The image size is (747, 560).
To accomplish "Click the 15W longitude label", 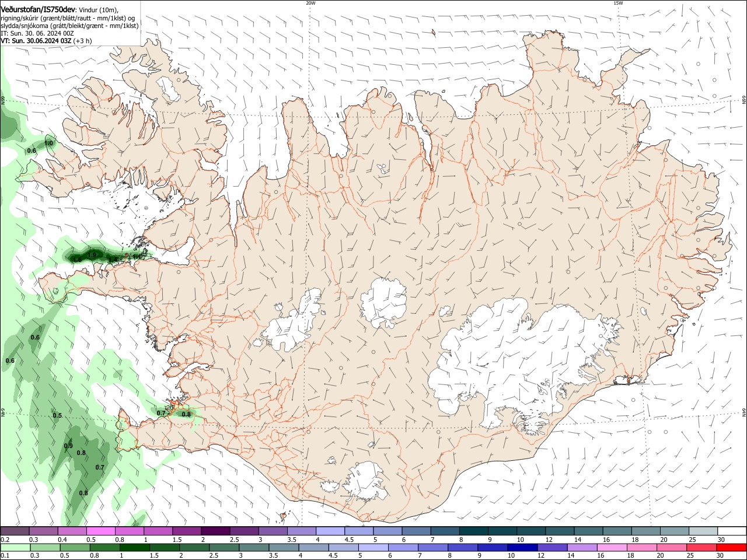I will pyautogui.click(x=619, y=3).
